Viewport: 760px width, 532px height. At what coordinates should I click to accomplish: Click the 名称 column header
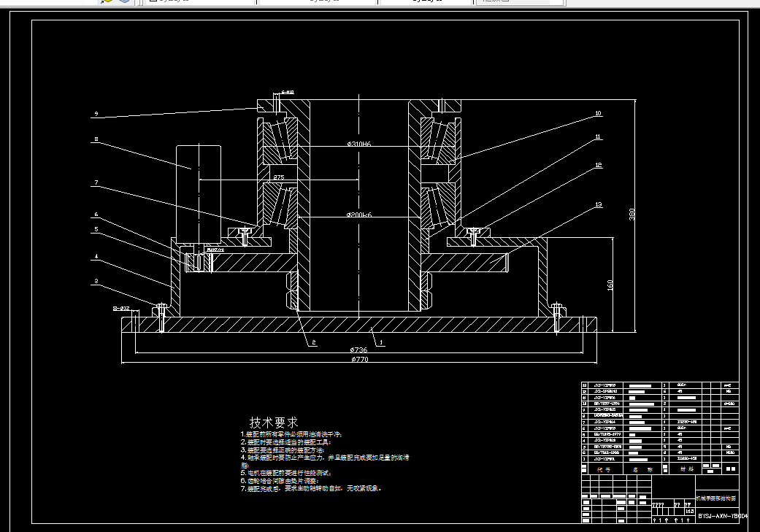643,469
